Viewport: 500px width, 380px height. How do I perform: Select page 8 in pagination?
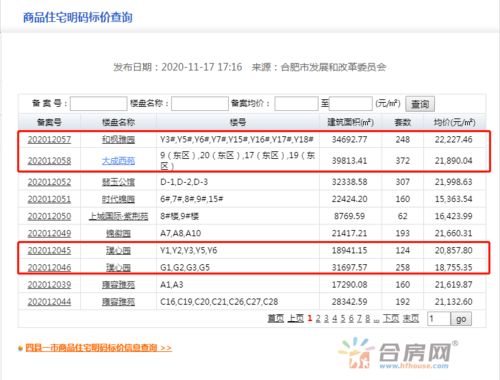coord(368,318)
